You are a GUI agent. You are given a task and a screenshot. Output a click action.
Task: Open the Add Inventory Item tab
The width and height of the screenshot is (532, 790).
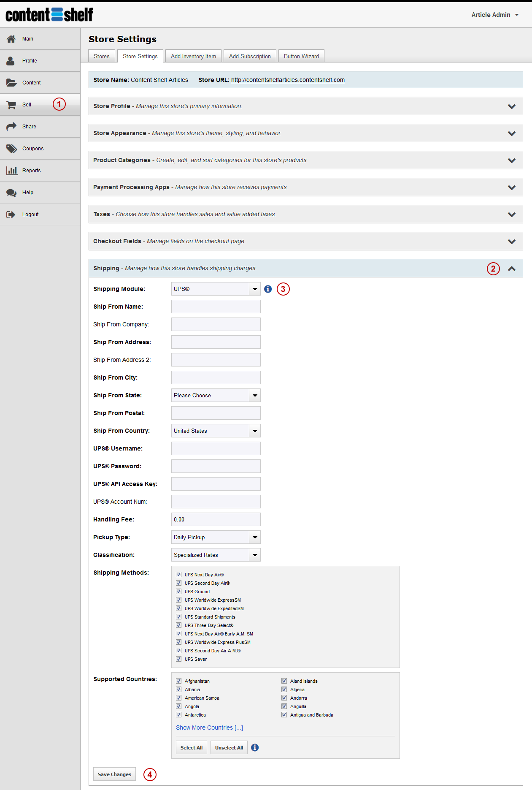[193, 56]
